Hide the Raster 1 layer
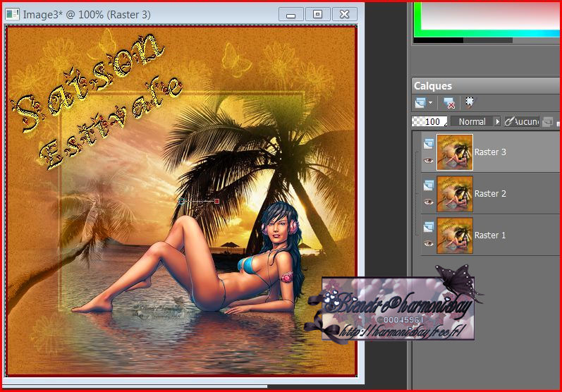562x392 pixels. click(x=429, y=244)
